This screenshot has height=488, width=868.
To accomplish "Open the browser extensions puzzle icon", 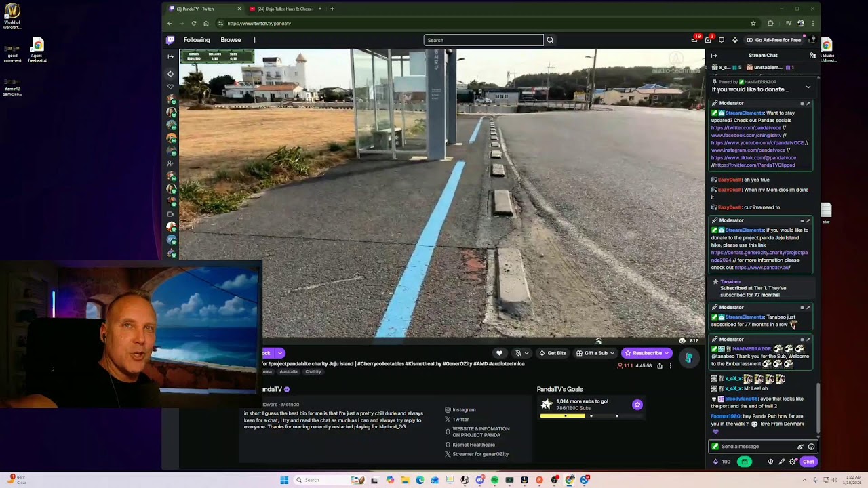I will 770,24.
